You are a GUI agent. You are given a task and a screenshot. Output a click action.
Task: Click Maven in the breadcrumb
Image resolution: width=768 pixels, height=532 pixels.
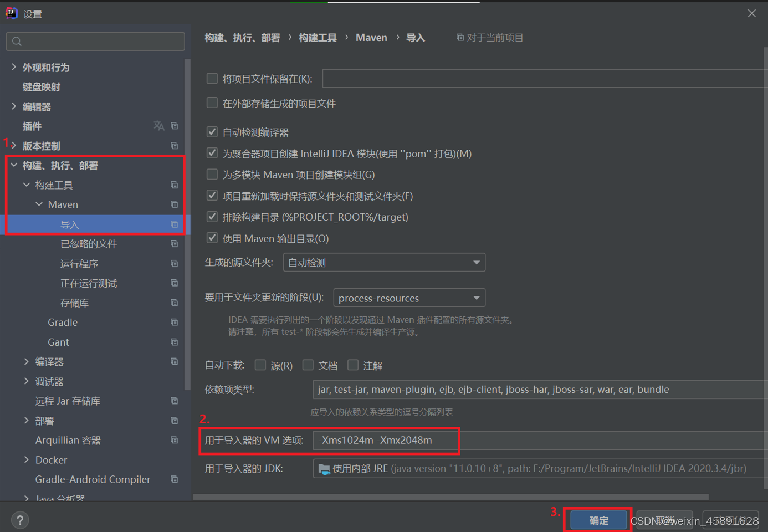[371, 38]
